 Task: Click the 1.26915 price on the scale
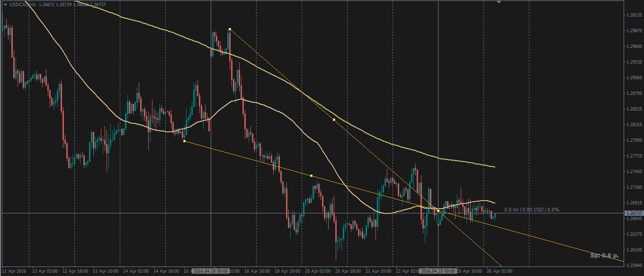[x=634, y=203]
